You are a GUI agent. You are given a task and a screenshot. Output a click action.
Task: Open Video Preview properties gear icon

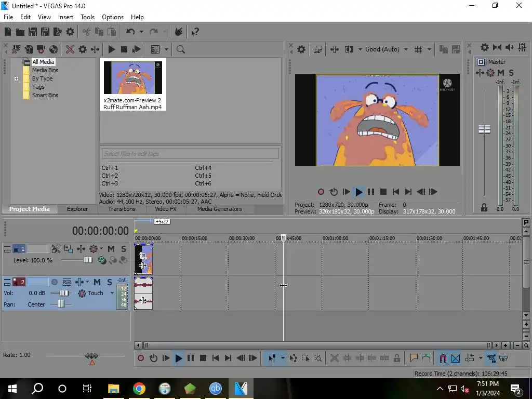coord(301,49)
